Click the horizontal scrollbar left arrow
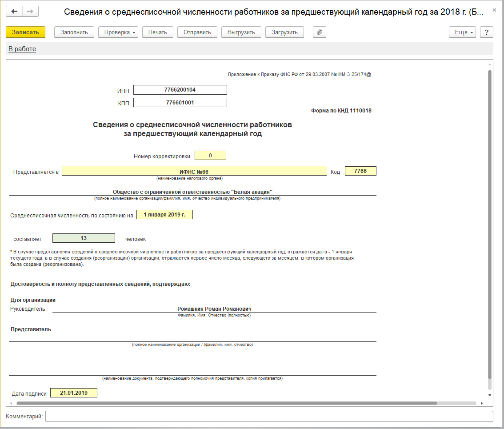The width and height of the screenshot is (504, 429). tap(11, 403)
